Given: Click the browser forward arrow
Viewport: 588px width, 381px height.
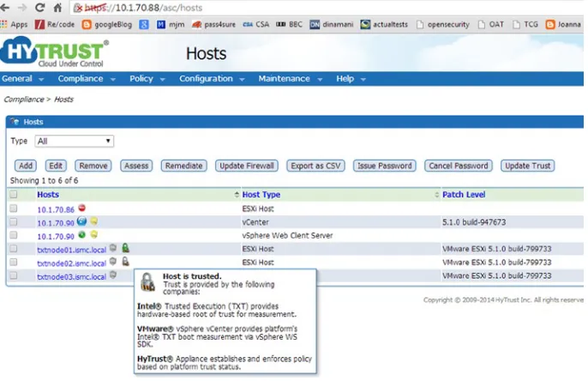Looking at the screenshot, I should 22,8.
